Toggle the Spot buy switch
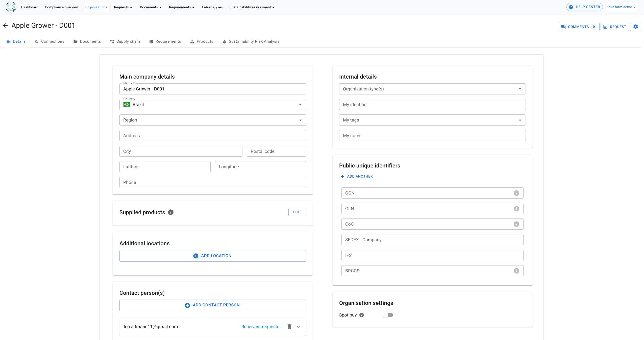The height and width of the screenshot is (340, 644). (388, 315)
